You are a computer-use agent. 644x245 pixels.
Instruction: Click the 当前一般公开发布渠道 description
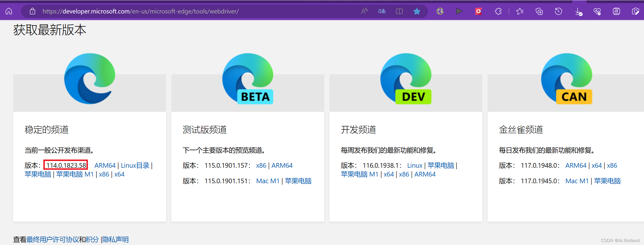point(59,150)
